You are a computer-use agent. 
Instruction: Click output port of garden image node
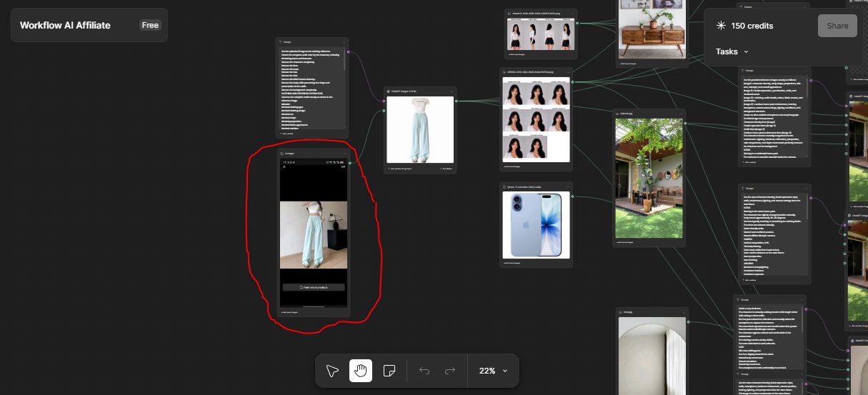(x=685, y=123)
